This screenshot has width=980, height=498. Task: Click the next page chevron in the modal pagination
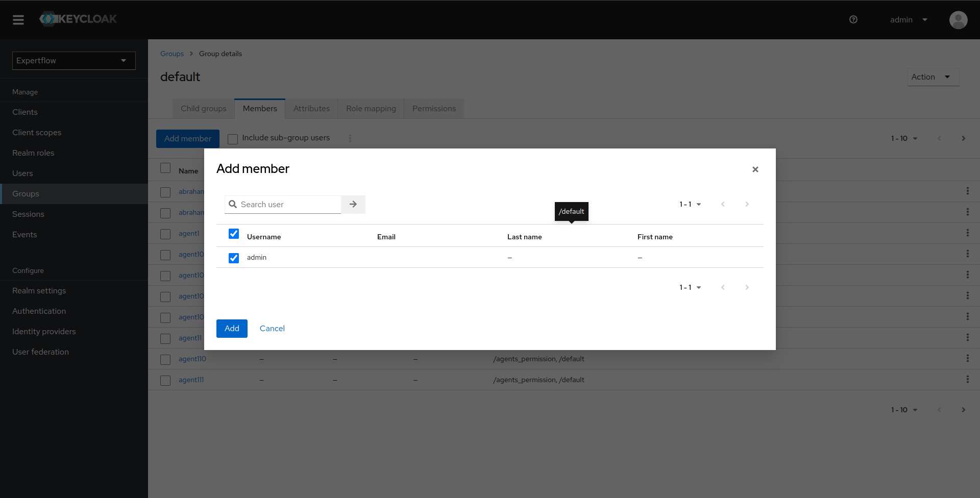pos(746,204)
